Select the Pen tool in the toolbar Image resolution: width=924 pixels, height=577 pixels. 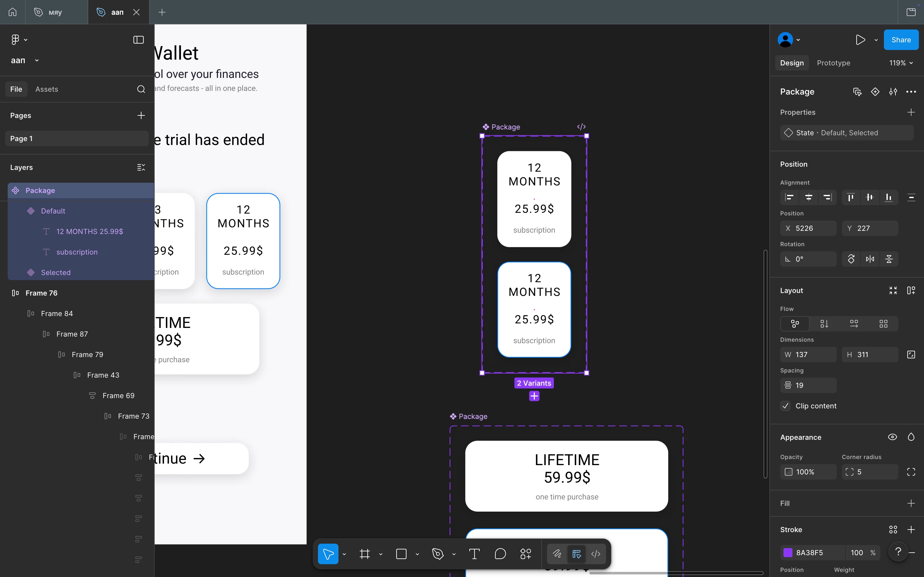(438, 554)
